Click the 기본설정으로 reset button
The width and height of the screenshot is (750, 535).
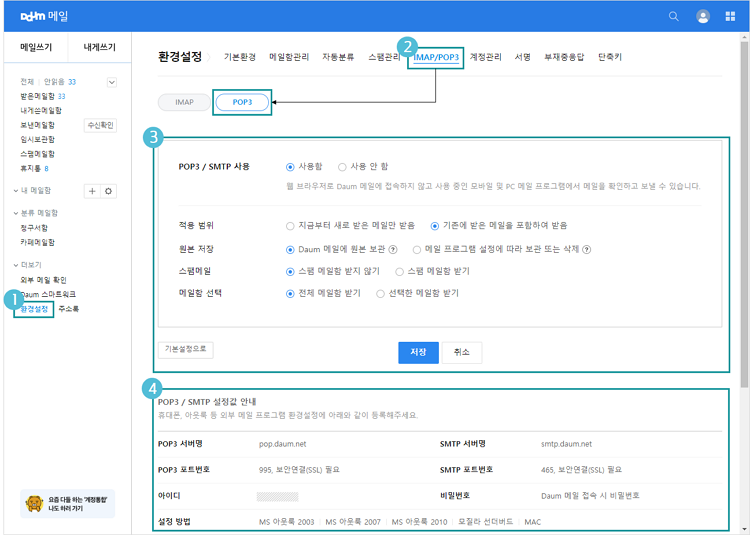pos(185,350)
